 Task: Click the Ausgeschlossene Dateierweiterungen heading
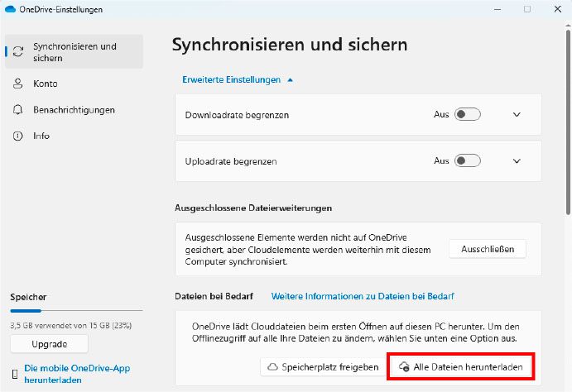point(253,208)
